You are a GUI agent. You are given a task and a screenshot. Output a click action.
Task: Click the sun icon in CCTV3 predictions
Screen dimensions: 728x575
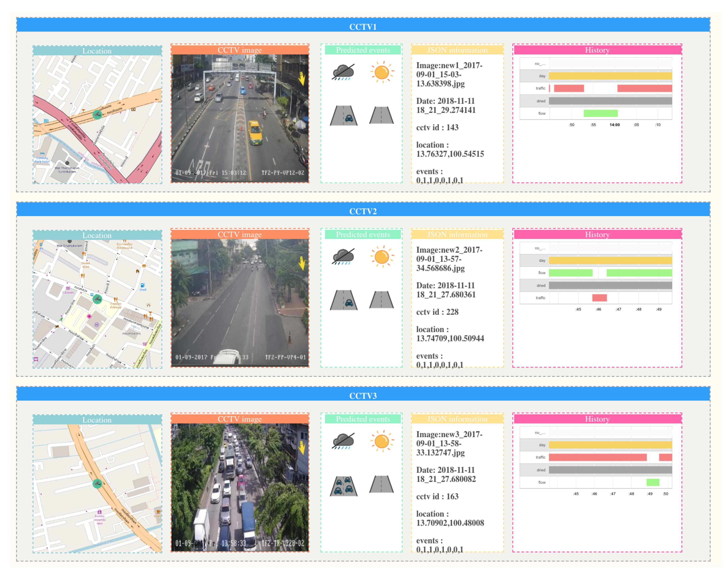pos(382,441)
